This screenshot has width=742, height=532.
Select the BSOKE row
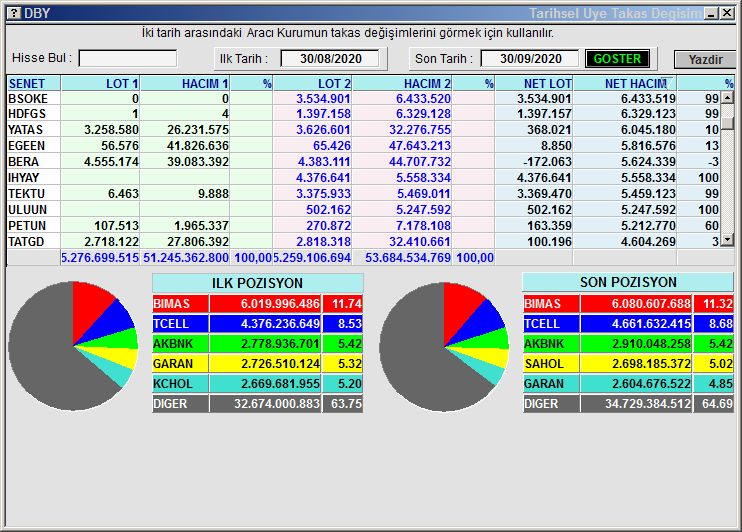[x=363, y=98]
